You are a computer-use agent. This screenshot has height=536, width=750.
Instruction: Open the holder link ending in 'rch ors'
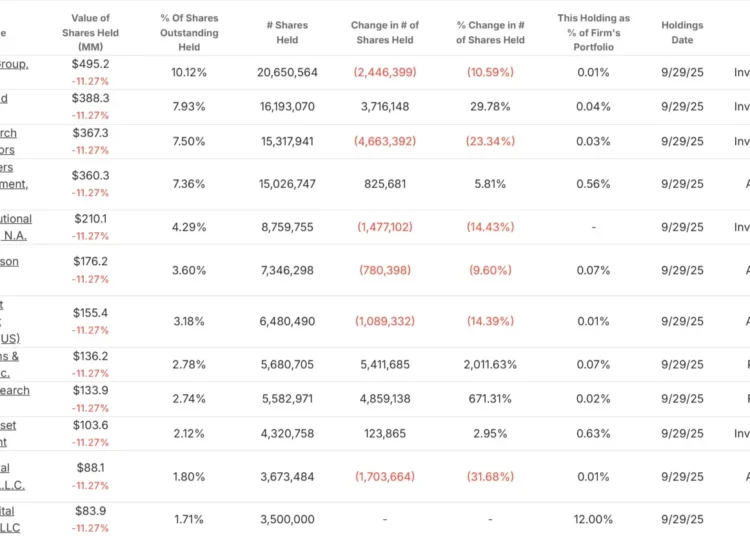[8, 141]
